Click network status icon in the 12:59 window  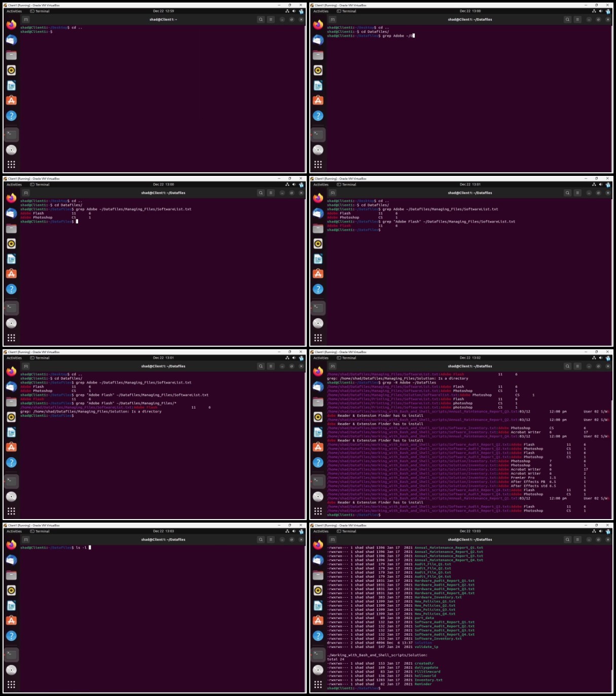pyautogui.click(x=287, y=11)
